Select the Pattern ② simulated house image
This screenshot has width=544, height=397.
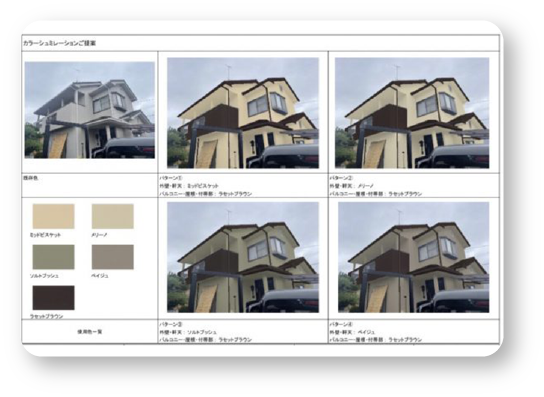pyautogui.click(x=412, y=113)
